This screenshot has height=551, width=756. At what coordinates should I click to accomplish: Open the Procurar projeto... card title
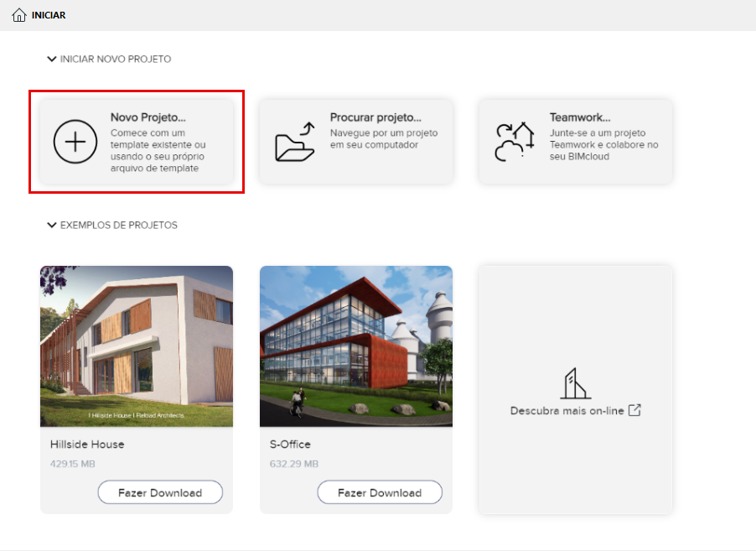(x=375, y=117)
